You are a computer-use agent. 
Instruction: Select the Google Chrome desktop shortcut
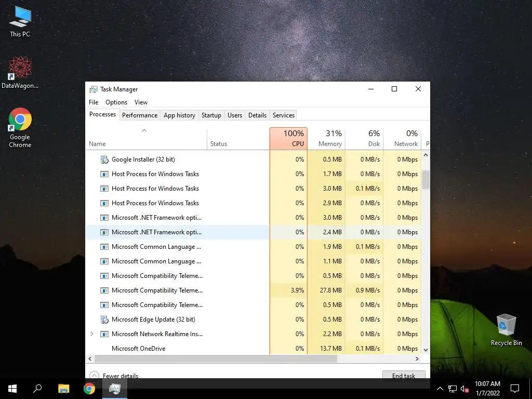20,128
